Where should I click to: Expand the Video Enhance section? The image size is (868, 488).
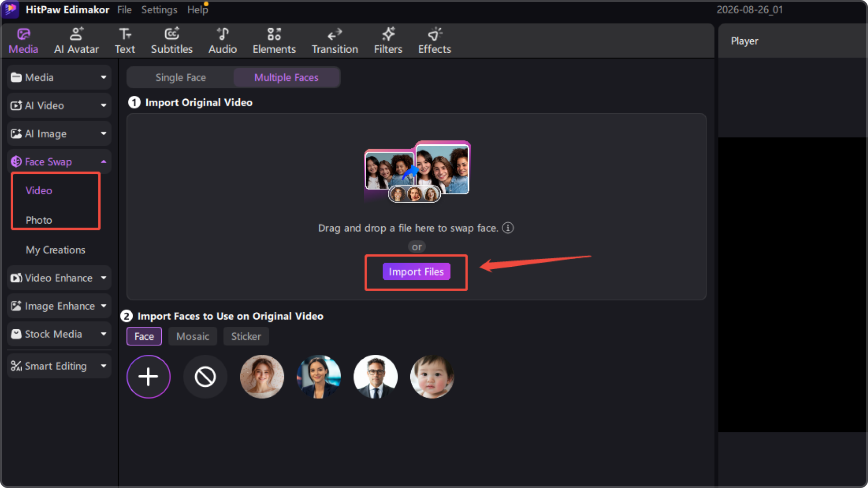59,278
